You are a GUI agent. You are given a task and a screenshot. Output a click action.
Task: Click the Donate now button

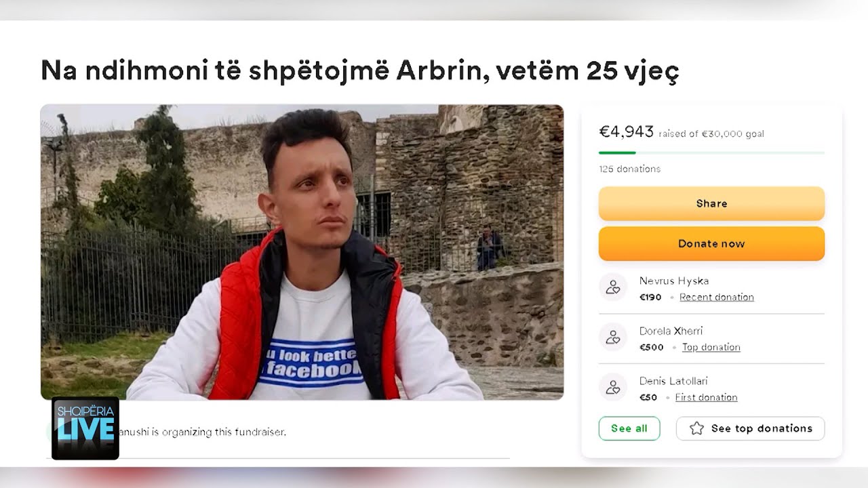click(711, 243)
